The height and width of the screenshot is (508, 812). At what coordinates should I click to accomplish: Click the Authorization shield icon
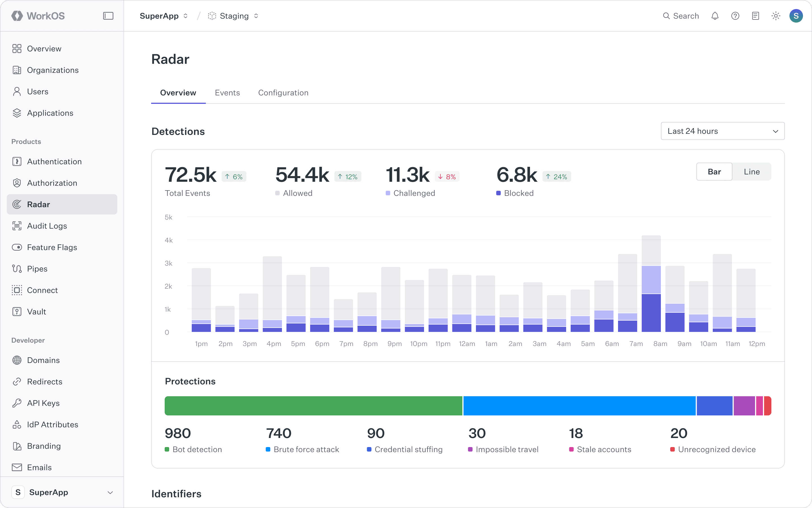click(17, 183)
